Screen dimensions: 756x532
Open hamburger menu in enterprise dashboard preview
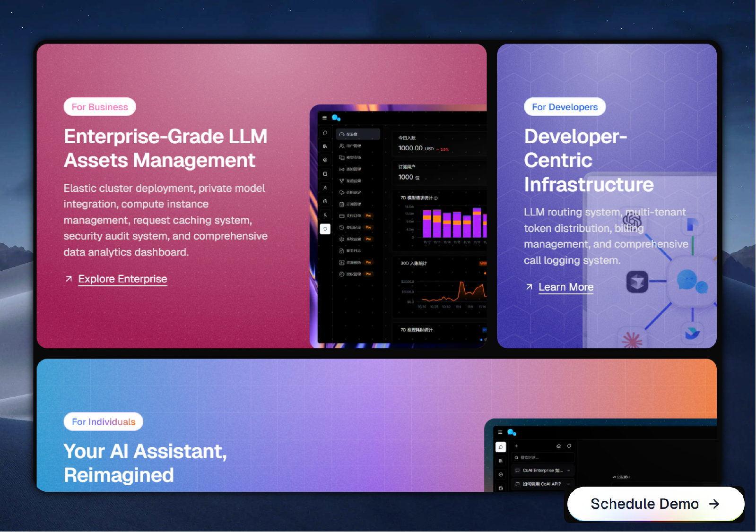click(324, 118)
